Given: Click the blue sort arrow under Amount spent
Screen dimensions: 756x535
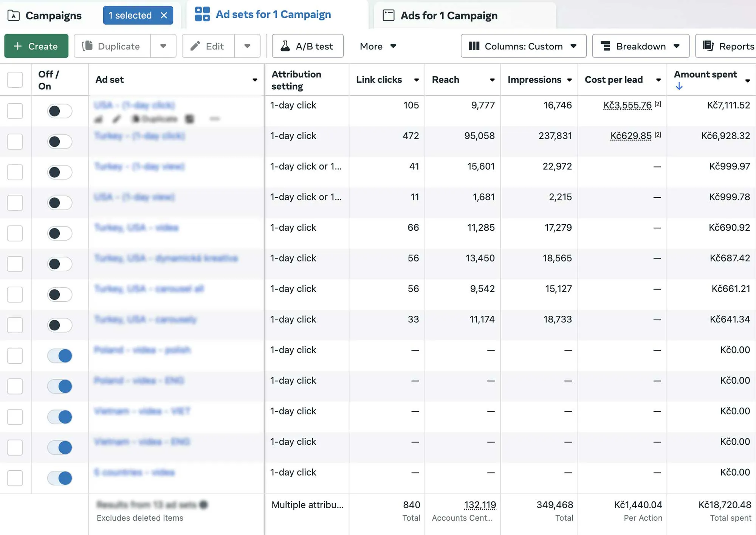Looking at the screenshot, I should (x=679, y=86).
